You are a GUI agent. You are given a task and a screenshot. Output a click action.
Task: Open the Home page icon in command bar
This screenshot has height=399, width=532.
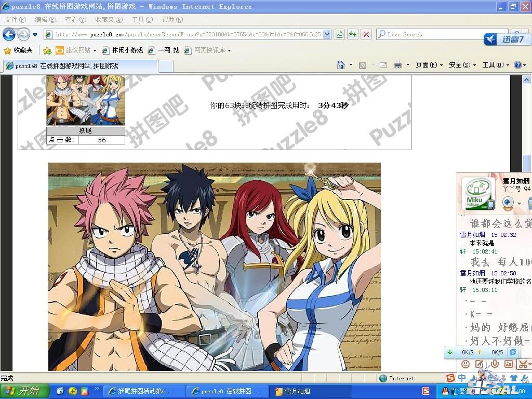[341, 65]
